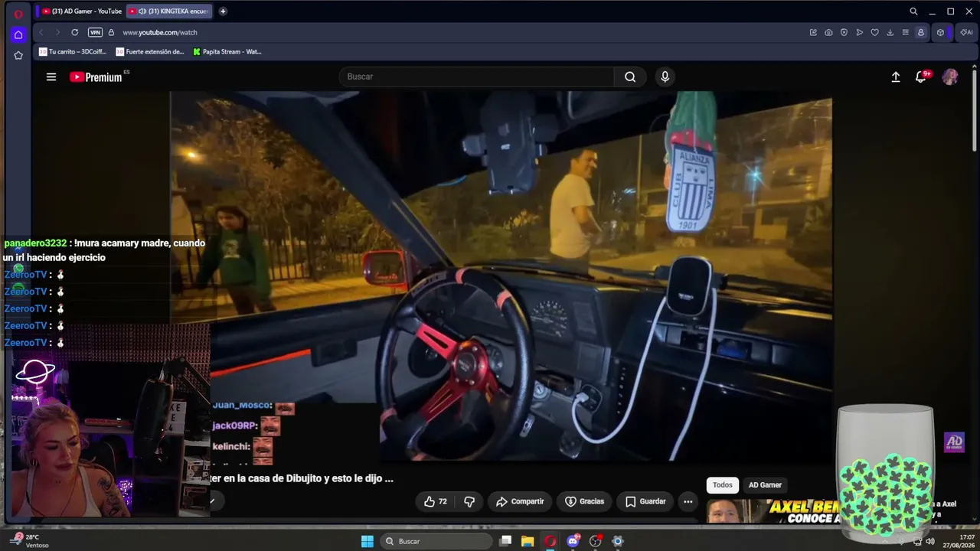The height and width of the screenshot is (551, 980).
Task: Open Discord from the taskbar
Action: 573,541
